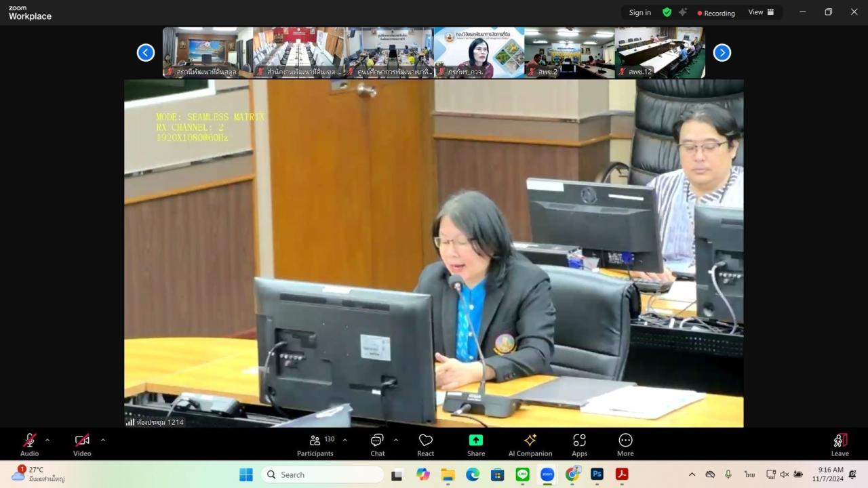Viewport: 868px width, 488px height.
Task: Select the สพข.2 participant thumbnail
Action: tap(570, 53)
